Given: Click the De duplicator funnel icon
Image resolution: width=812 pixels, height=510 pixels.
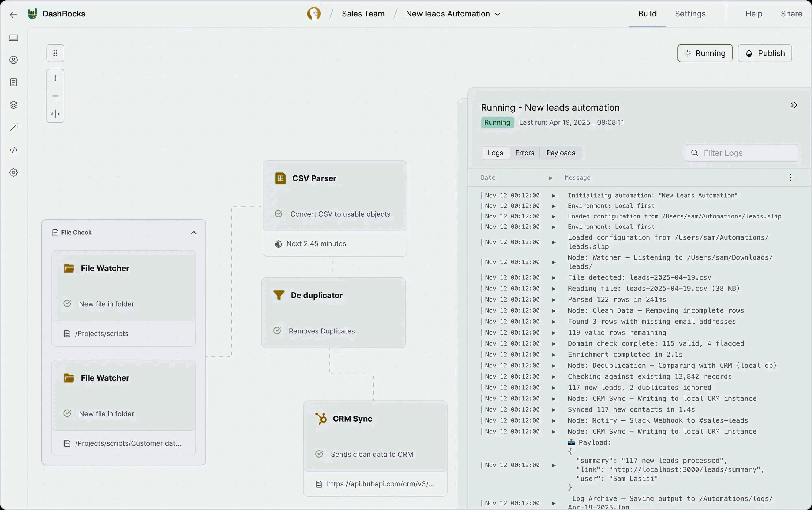Looking at the screenshot, I should click(279, 295).
